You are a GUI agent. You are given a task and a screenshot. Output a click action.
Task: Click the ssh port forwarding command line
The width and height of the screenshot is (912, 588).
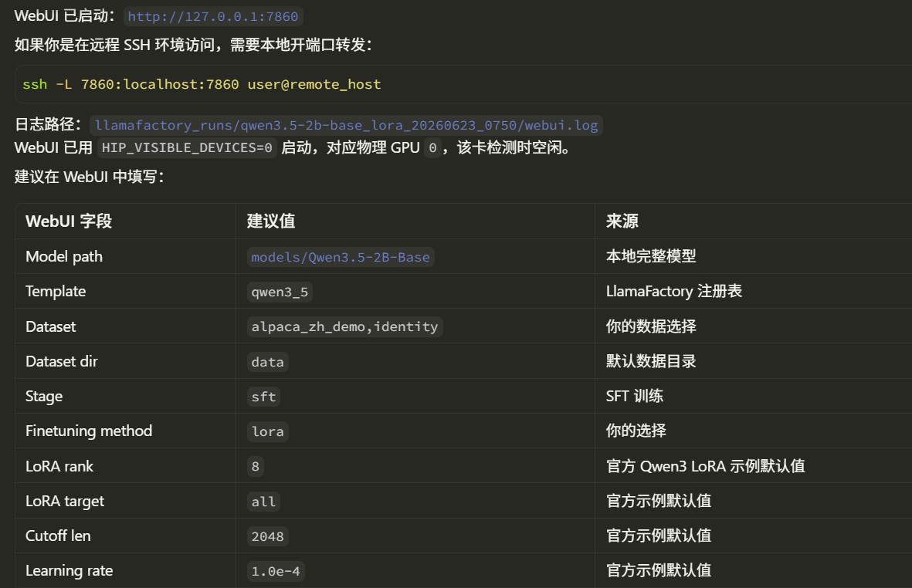202,84
